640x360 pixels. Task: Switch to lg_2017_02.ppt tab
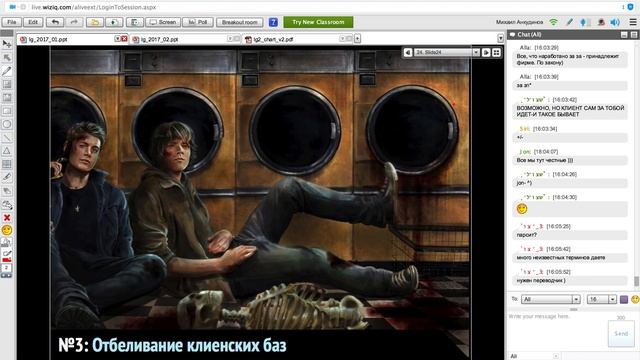(x=160, y=39)
